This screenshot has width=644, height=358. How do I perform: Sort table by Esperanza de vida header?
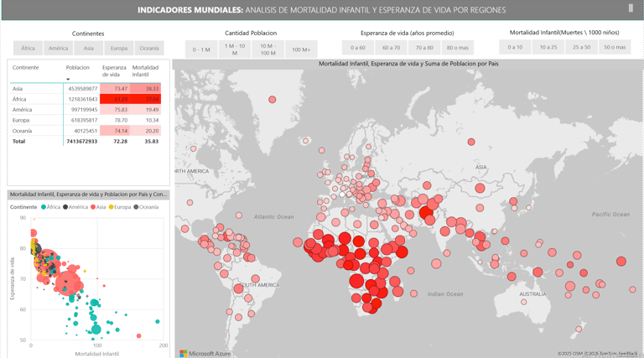[114, 71]
